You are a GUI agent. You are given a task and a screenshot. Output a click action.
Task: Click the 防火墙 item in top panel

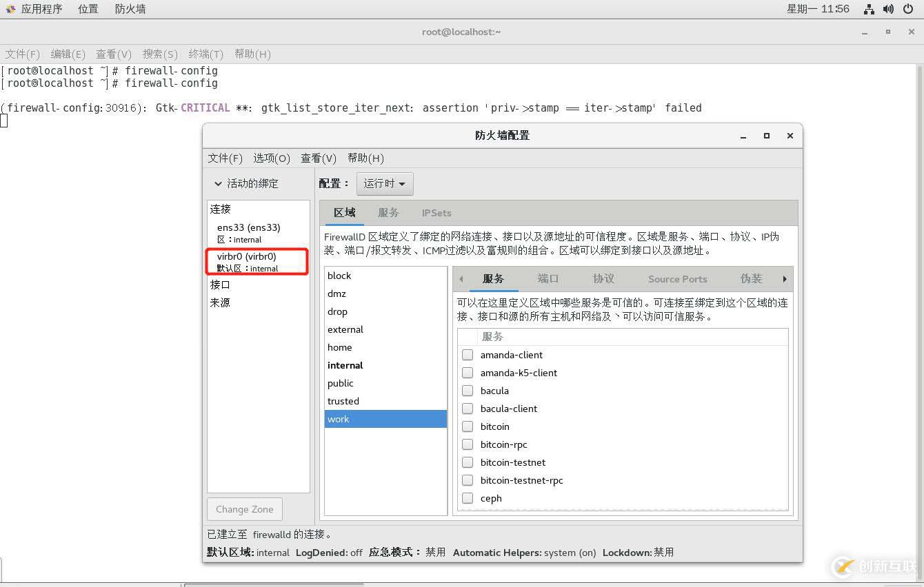130,9
